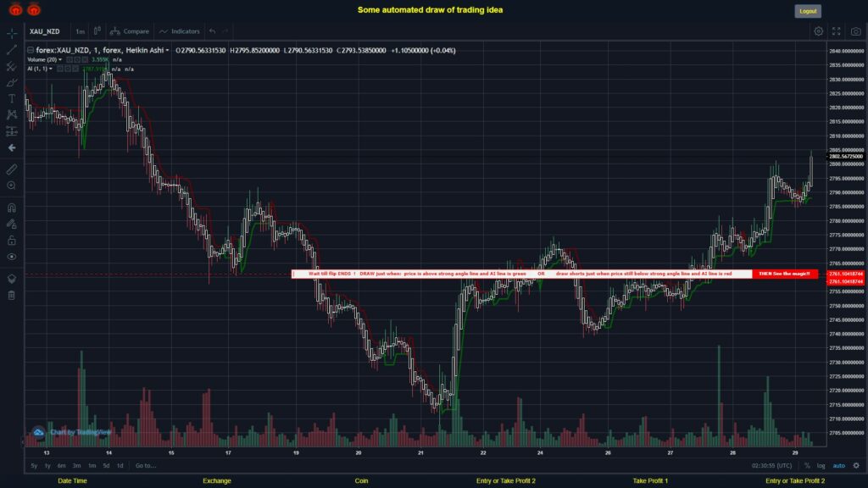Click the Date Time column header

(x=73, y=481)
